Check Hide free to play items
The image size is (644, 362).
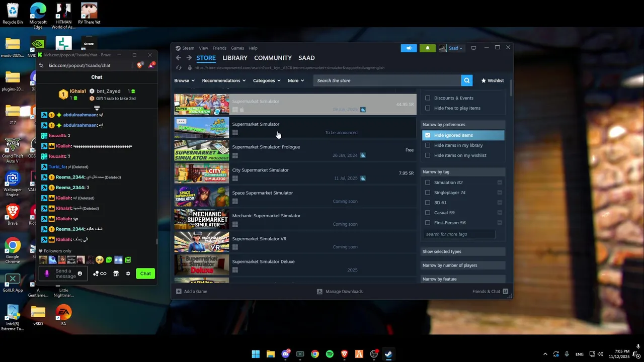[x=428, y=108]
